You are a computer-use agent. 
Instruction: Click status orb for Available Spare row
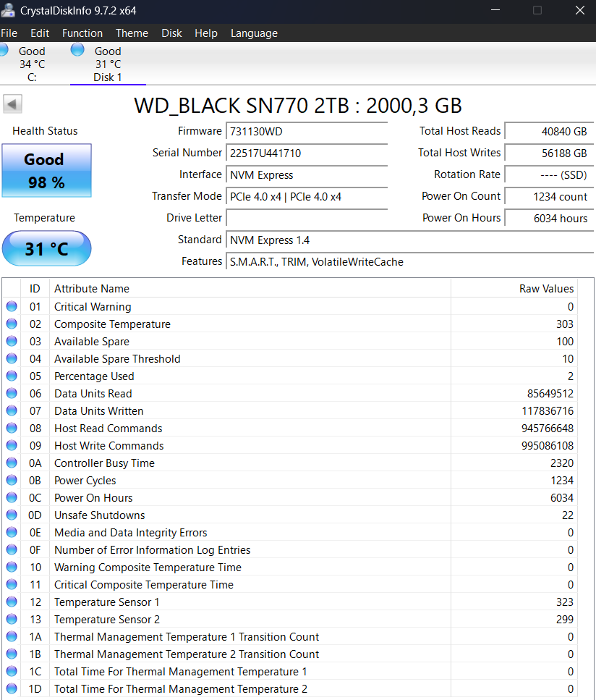pos(12,341)
